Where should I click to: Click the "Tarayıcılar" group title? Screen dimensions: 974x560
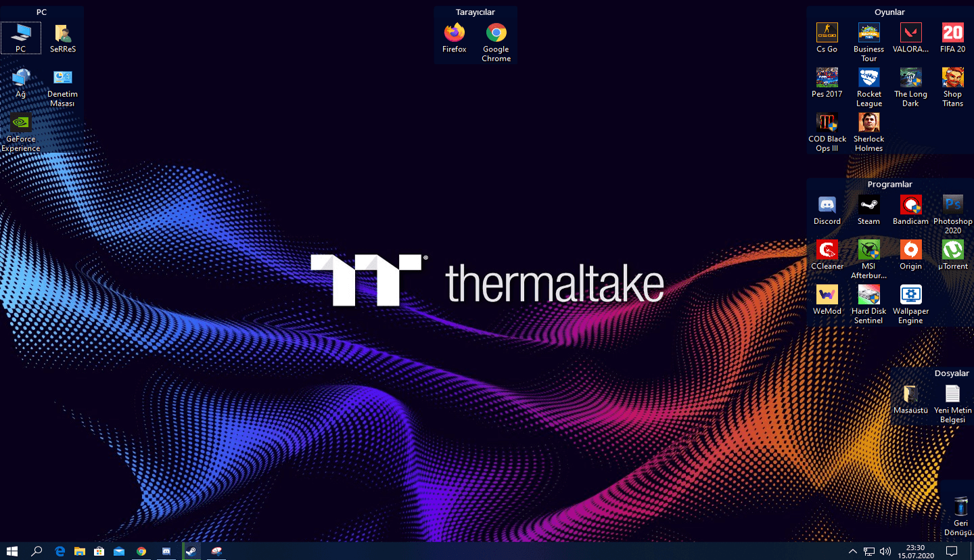[x=475, y=12]
